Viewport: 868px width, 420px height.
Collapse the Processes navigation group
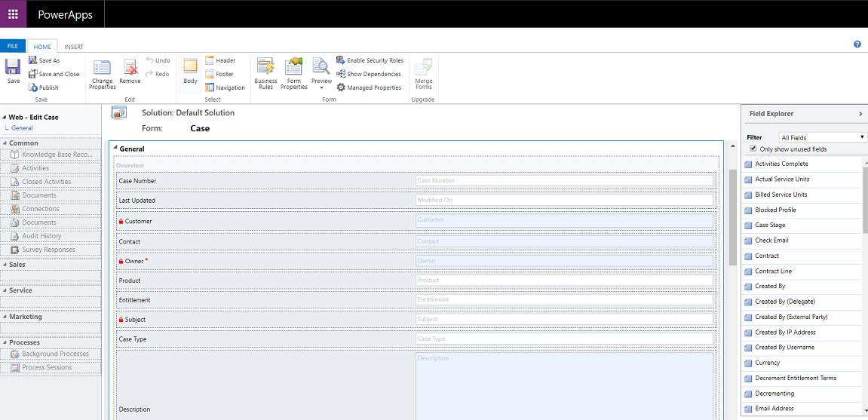point(5,342)
